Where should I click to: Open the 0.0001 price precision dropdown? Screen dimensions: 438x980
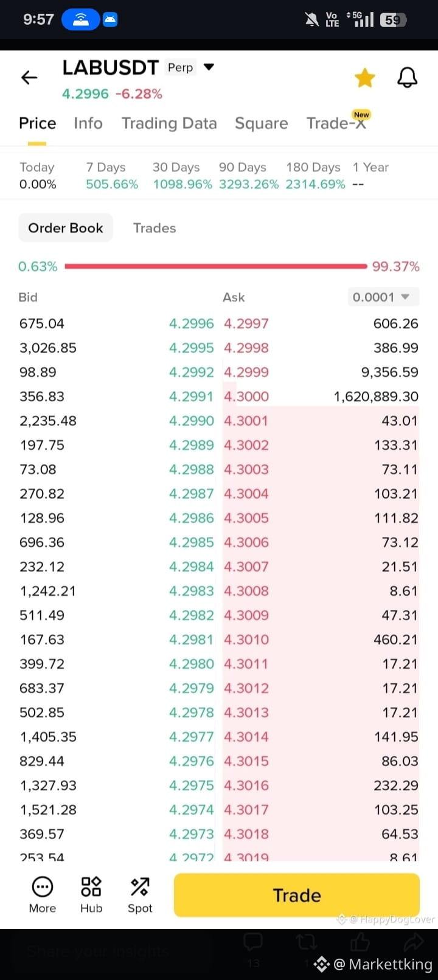383,297
